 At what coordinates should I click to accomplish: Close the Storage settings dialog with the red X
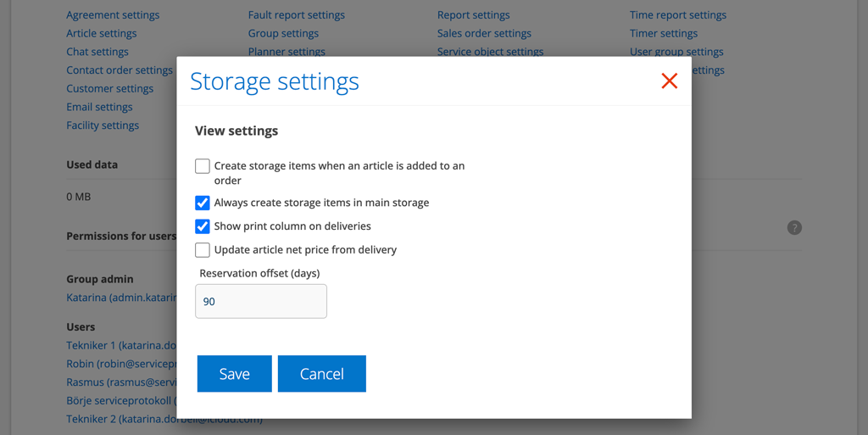pos(670,81)
